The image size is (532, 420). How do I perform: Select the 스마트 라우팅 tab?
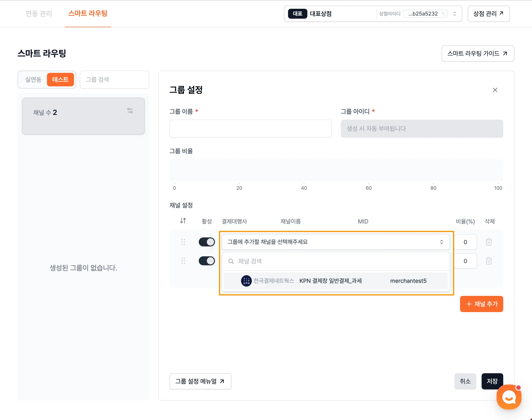coord(88,13)
